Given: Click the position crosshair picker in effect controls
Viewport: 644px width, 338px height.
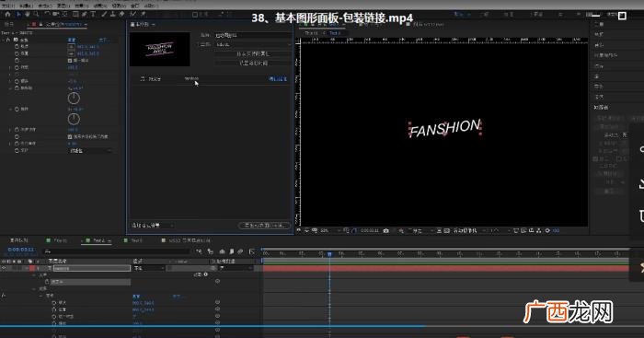Looking at the screenshot, I should click(x=72, y=53).
